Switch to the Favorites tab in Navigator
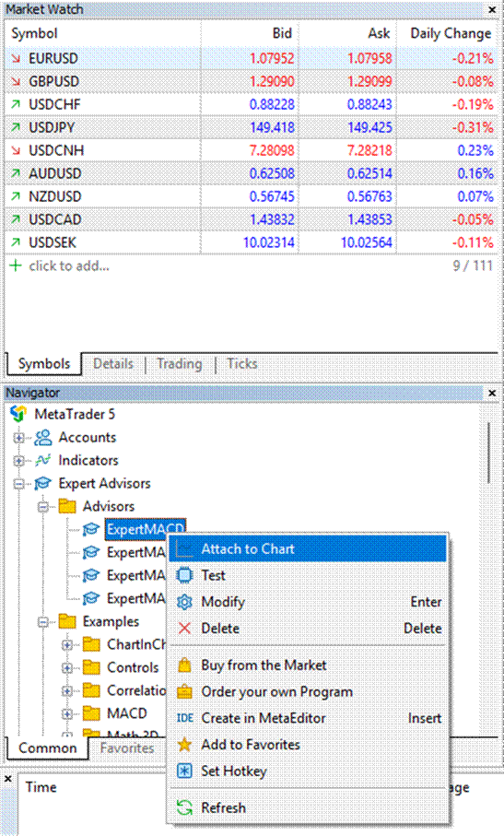The height and width of the screenshot is (836, 504). coord(127,748)
